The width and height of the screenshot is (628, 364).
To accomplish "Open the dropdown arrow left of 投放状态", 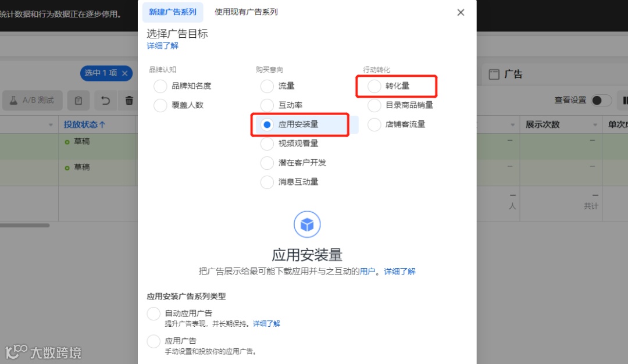I will [51, 125].
